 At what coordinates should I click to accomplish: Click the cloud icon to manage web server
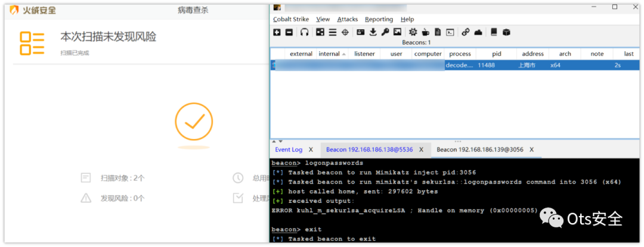tap(478, 32)
